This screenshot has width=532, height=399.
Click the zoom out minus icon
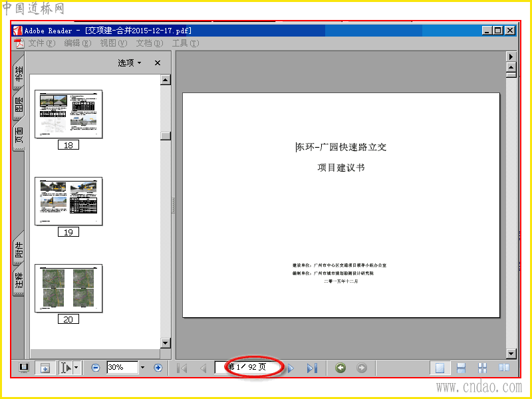[x=96, y=368]
